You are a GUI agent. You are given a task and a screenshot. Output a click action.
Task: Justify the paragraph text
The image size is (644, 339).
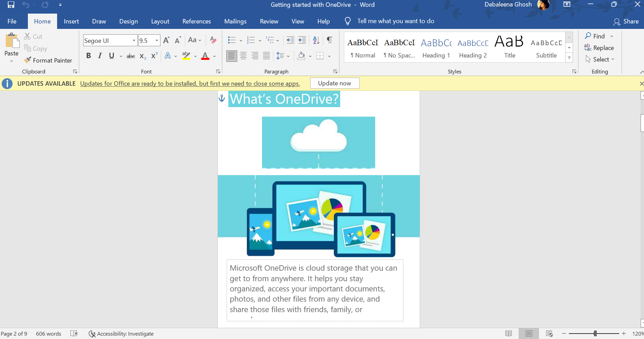[x=266, y=56]
